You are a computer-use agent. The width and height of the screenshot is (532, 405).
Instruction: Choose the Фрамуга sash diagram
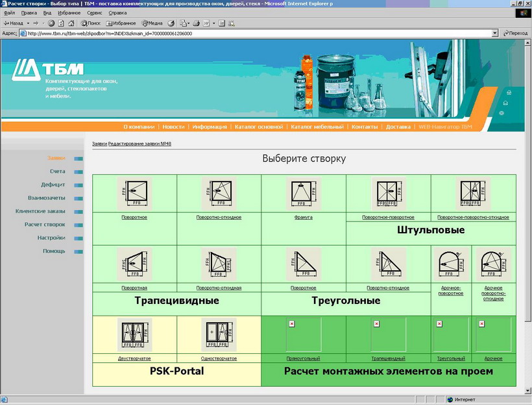click(303, 193)
